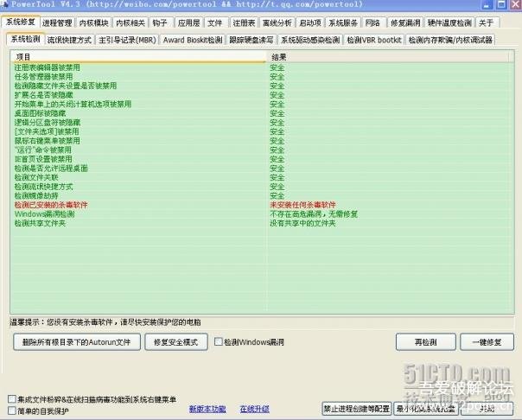The height and width of the screenshot is (420, 522).
Task: Click the 没有共享中的文件夹 result
Action: [302, 223]
